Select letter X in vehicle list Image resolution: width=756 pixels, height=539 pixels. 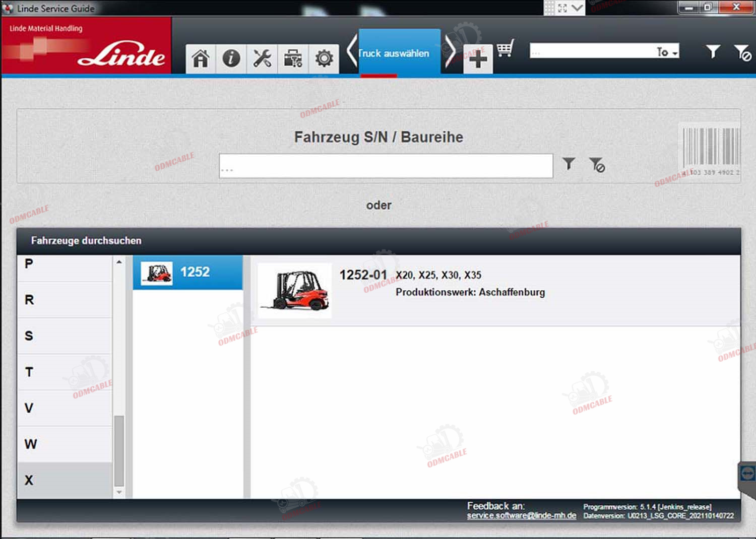(65, 481)
